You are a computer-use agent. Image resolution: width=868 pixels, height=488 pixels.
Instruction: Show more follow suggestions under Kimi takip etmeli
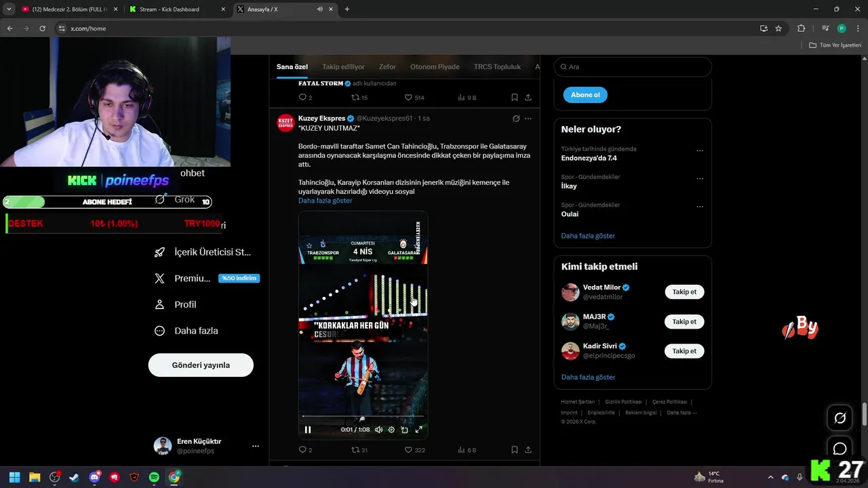588,377
